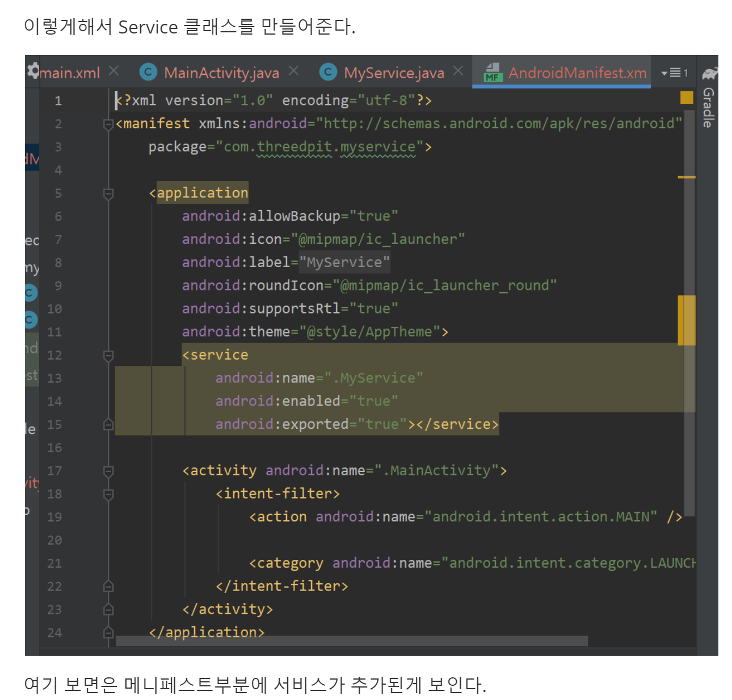
Task: Click the MainActivity.java class icon
Action: tap(148, 72)
